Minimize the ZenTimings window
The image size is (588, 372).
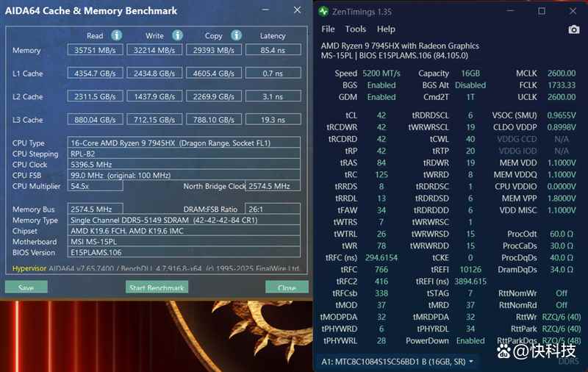point(510,11)
